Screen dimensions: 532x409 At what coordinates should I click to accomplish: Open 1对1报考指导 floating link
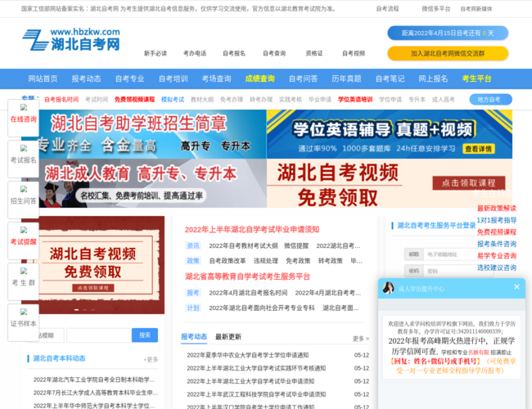(x=496, y=220)
